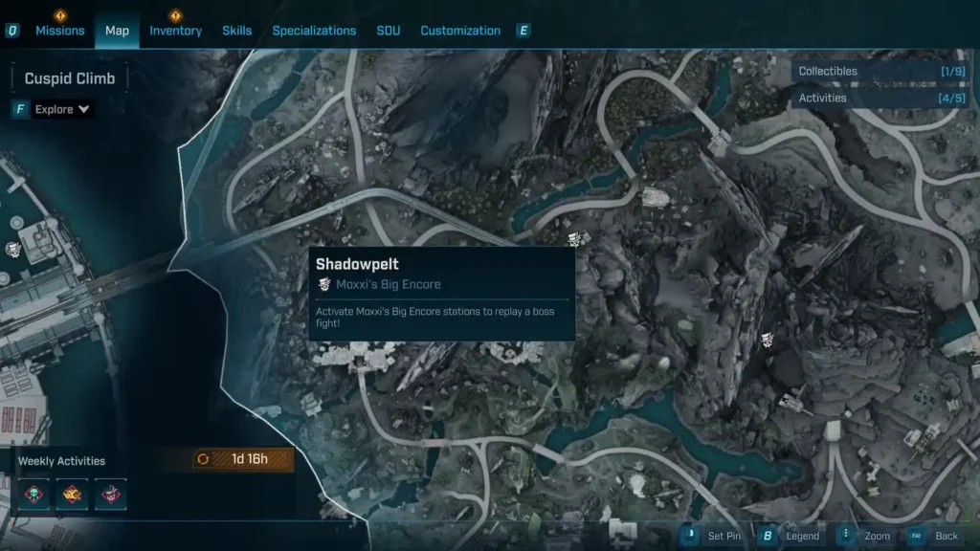This screenshot has width=980, height=551.
Task: Switch to the Skills tab
Action: [237, 31]
